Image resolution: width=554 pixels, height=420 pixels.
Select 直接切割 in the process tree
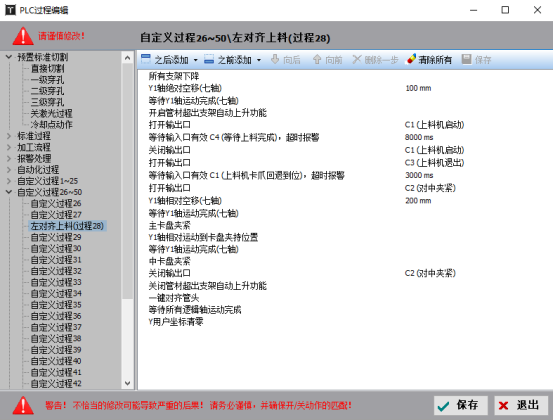click(x=48, y=69)
